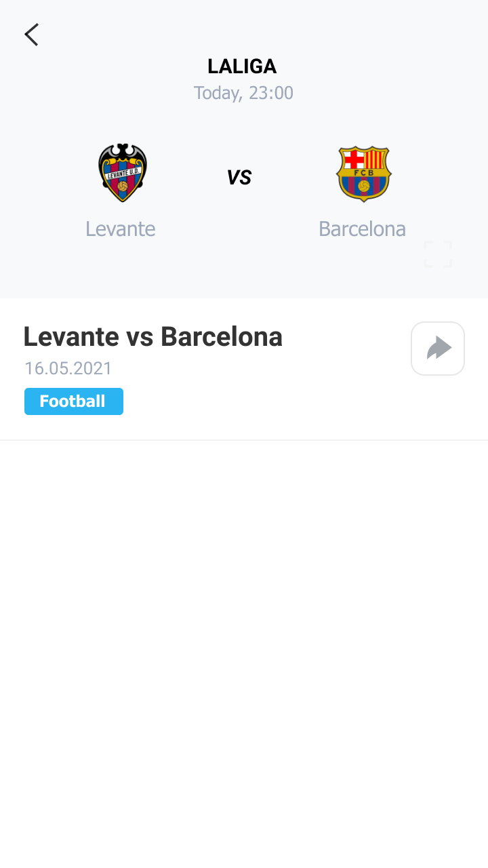Tap the share arrow button
Viewport: 488px width, 868px height.
coord(439,349)
